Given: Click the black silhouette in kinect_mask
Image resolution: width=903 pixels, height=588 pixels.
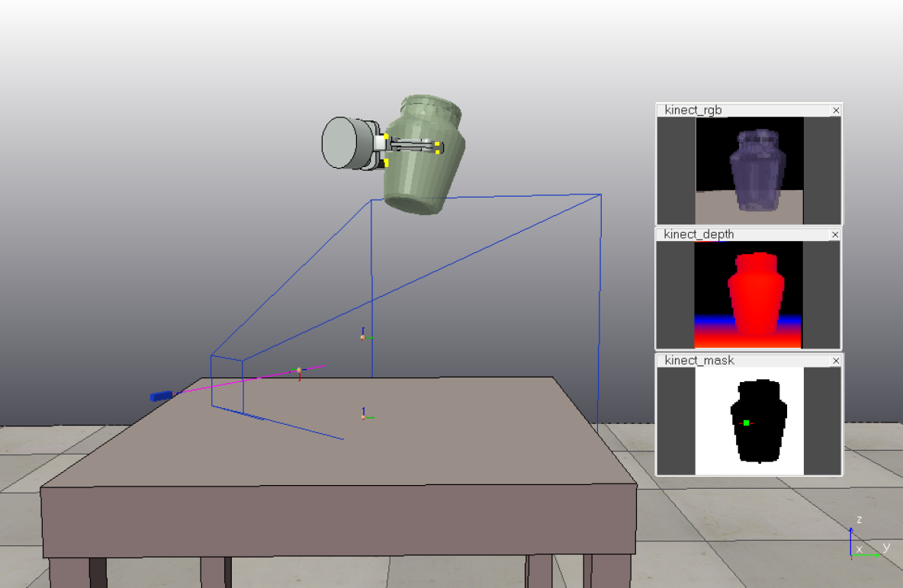Looking at the screenshot, I should click(759, 421).
